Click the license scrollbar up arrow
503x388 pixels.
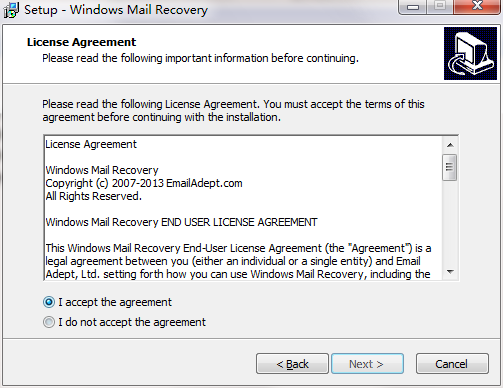click(450, 145)
